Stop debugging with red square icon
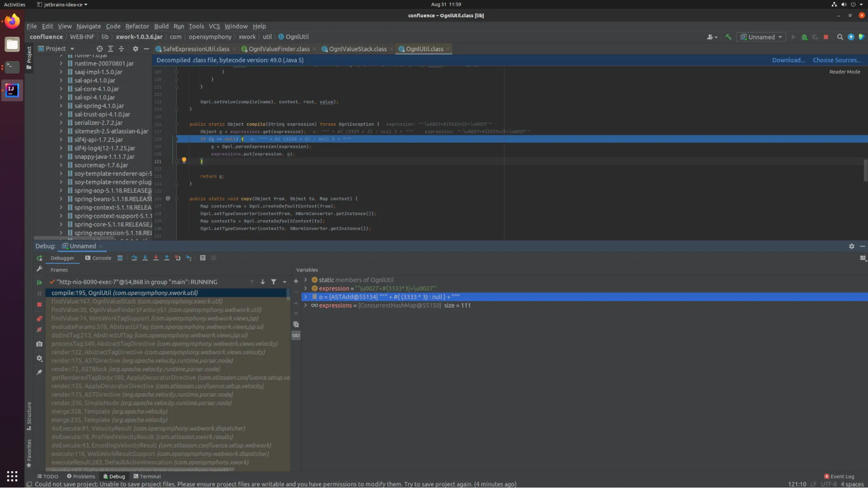This screenshot has width=868, height=488. (39, 305)
